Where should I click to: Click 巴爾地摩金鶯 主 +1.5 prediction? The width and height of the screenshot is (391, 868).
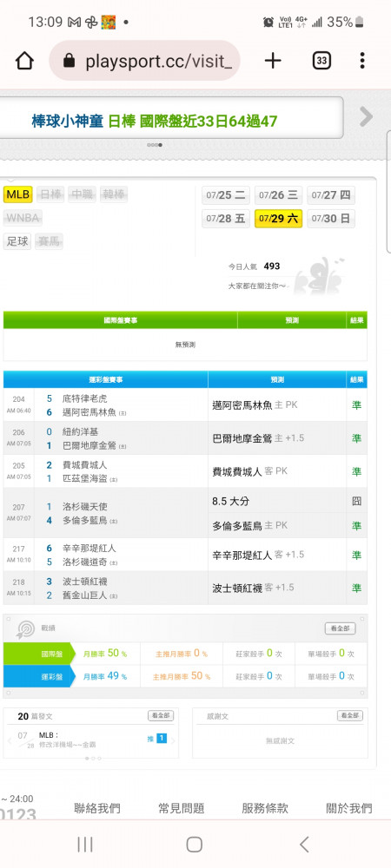click(x=258, y=438)
